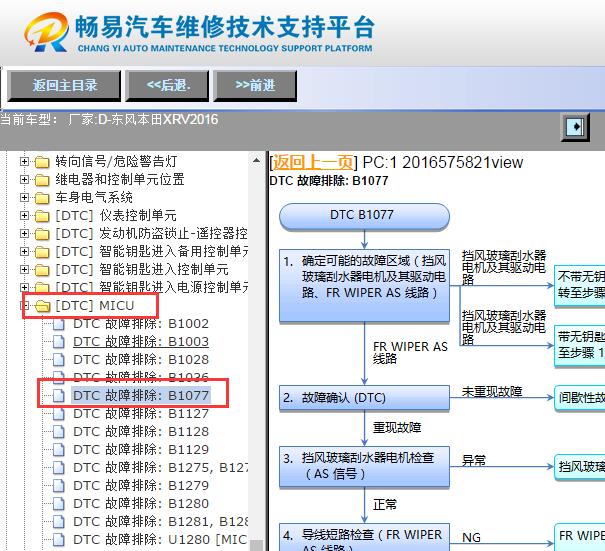The height and width of the screenshot is (551, 605).
Task: Click the page icon beside B1129
Action: pos(59,450)
